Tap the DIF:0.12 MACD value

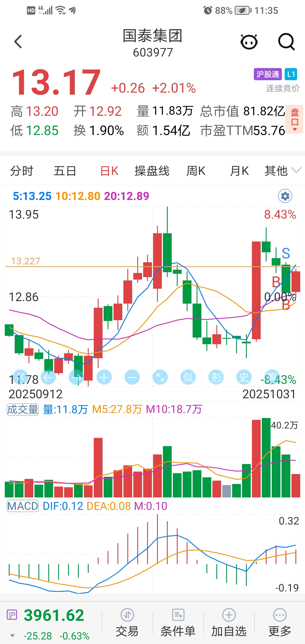point(63,506)
